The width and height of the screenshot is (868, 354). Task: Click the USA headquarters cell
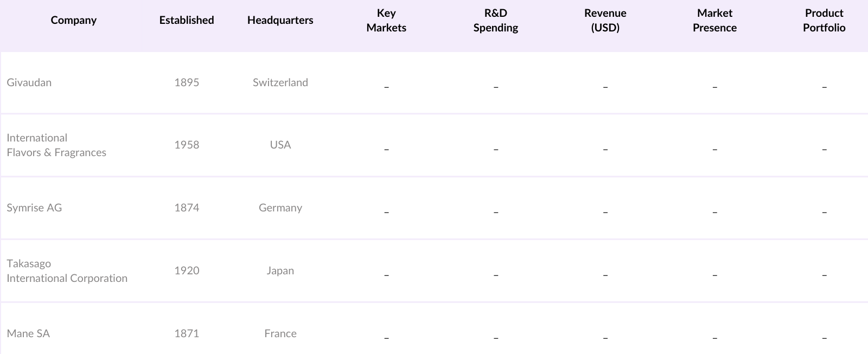click(x=280, y=145)
